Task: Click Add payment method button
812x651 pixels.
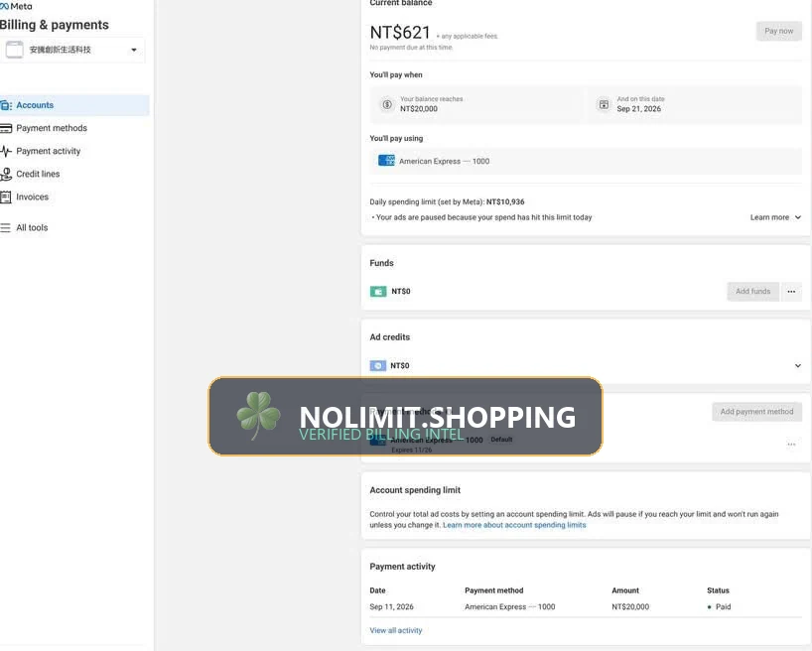Action: point(756,412)
